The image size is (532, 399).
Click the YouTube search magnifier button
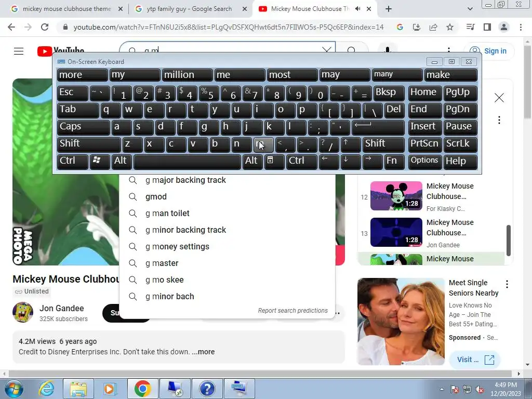[x=352, y=51]
